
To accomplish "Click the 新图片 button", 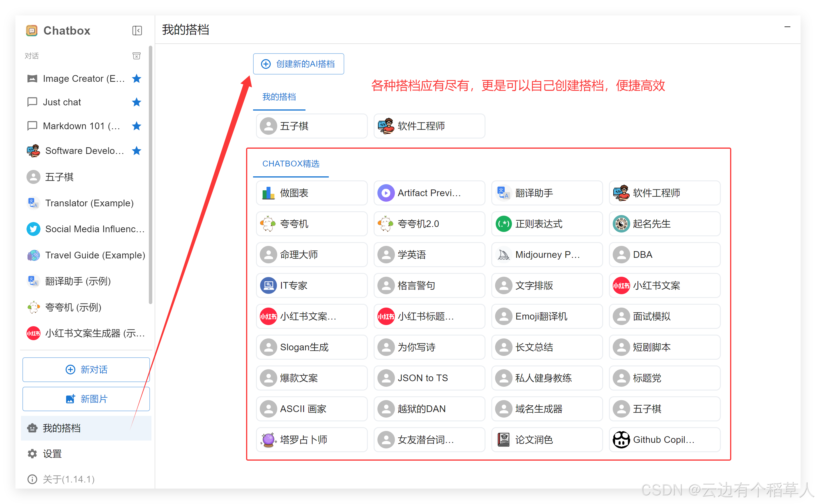I will pyautogui.click(x=86, y=399).
